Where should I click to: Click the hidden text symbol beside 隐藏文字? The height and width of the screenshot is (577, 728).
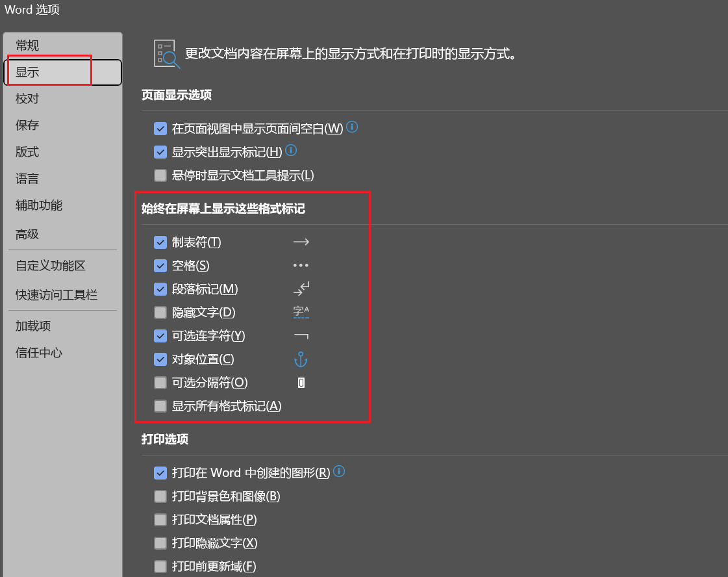pyautogui.click(x=301, y=313)
